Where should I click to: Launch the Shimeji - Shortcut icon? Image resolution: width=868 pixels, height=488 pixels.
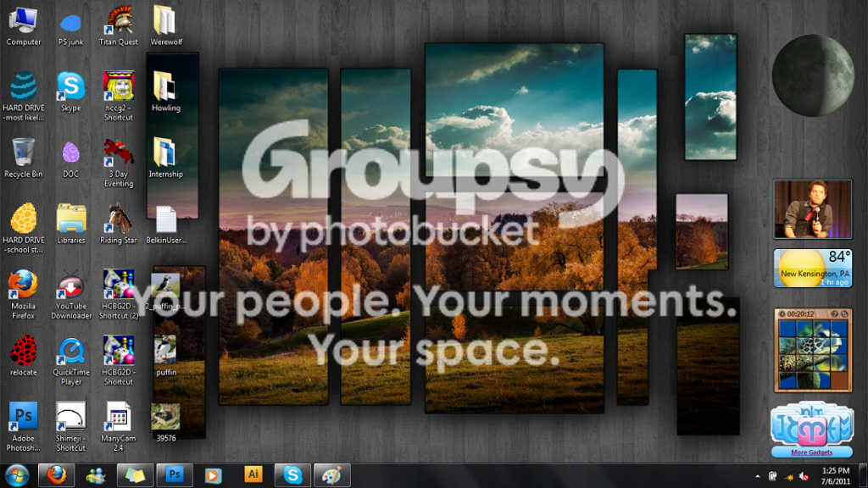[x=71, y=427]
